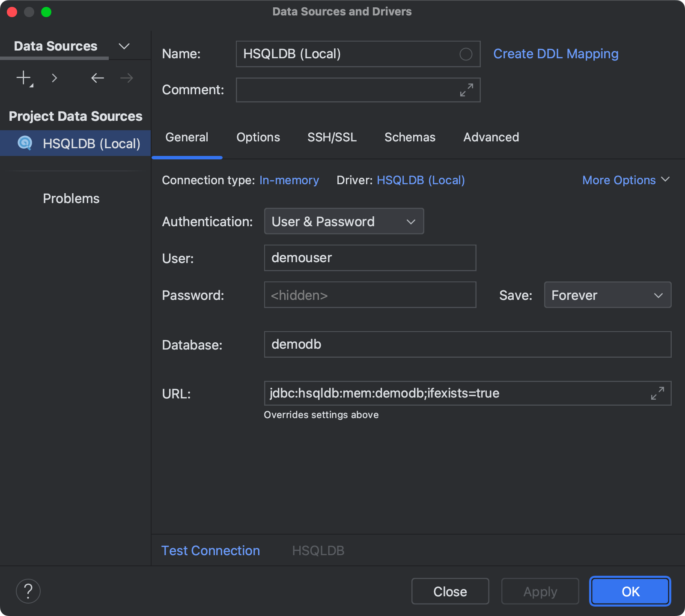Viewport: 685px width, 616px height.
Task: Open the help question mark icon
Action: 28,591
